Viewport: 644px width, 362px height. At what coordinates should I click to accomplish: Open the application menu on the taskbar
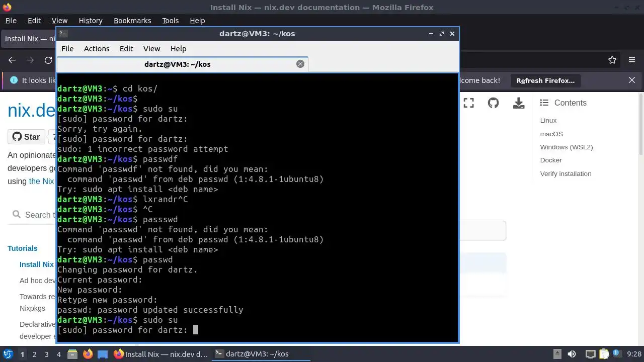coord(8,354)
